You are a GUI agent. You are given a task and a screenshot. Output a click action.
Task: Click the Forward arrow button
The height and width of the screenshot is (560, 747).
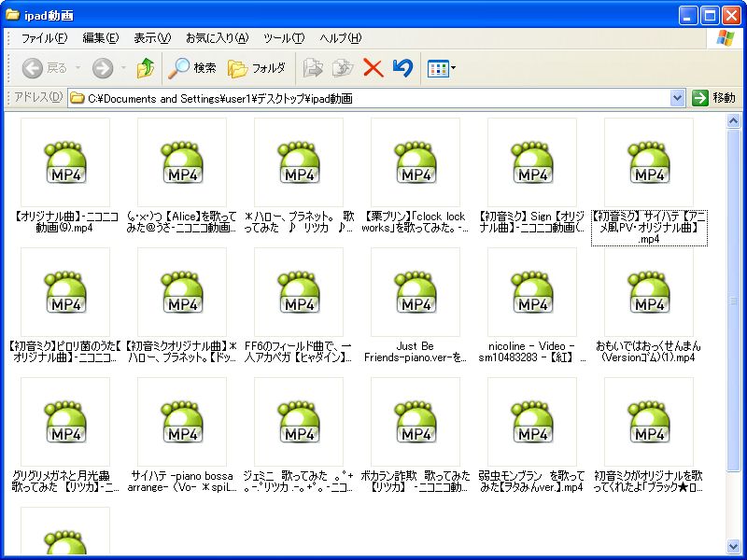[x=103, y=68]
